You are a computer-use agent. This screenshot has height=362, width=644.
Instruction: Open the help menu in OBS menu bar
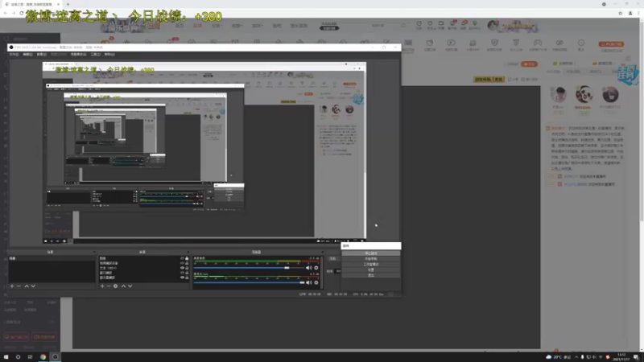click(109, 54)
